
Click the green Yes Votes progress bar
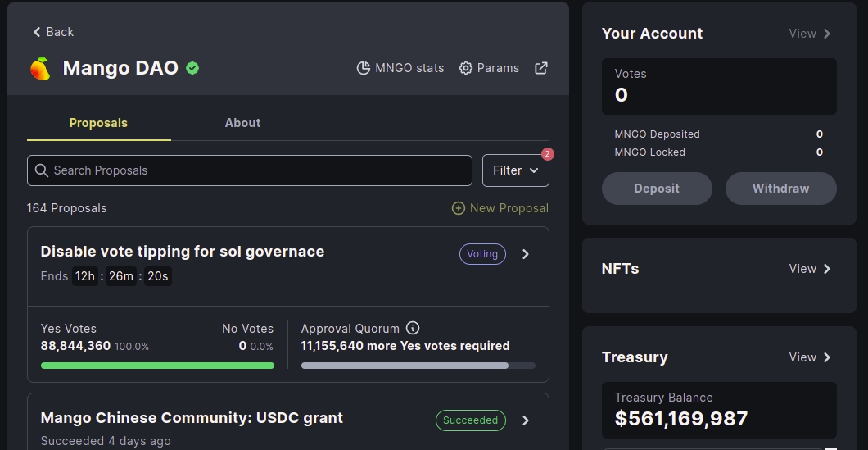157,366
